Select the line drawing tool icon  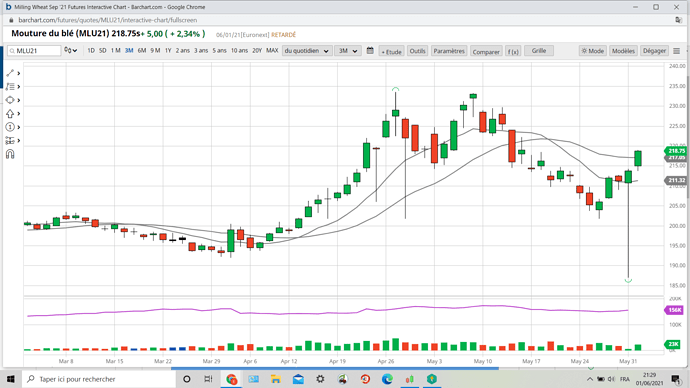10,73
